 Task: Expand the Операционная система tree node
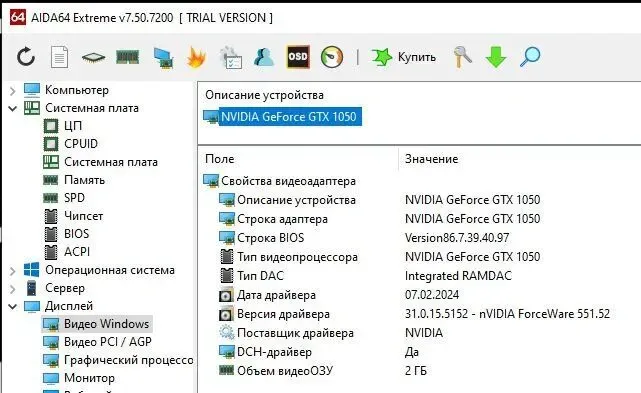pyautogui.click(x=13, y=270)
